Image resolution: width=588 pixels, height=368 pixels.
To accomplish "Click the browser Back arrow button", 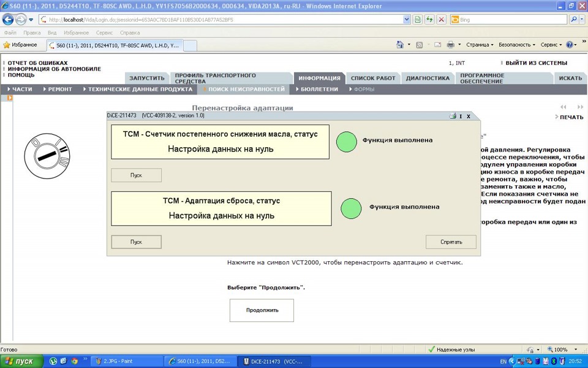I will point(8,20).
